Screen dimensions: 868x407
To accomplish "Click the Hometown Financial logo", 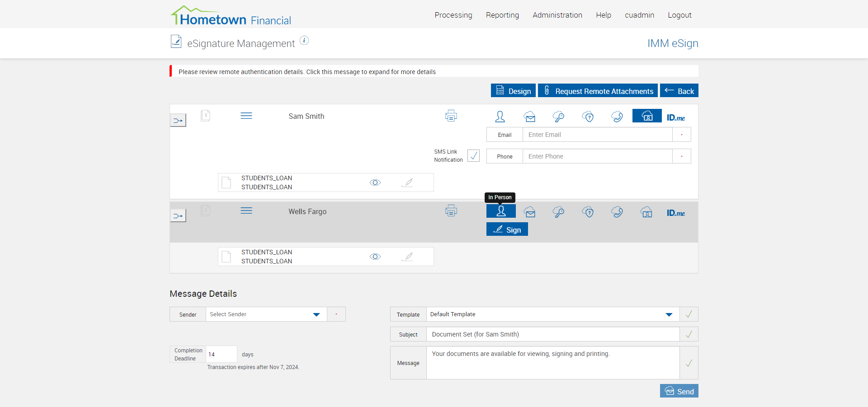I will point(231,16).
